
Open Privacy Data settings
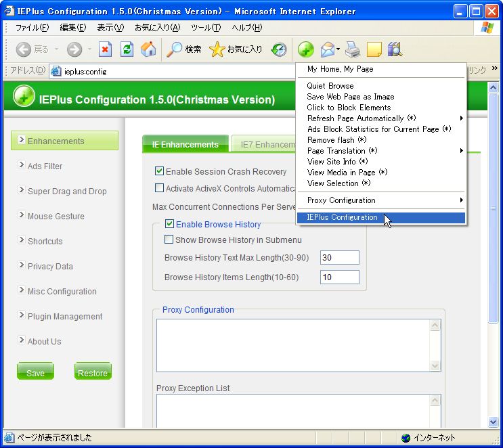coord(50,266)
